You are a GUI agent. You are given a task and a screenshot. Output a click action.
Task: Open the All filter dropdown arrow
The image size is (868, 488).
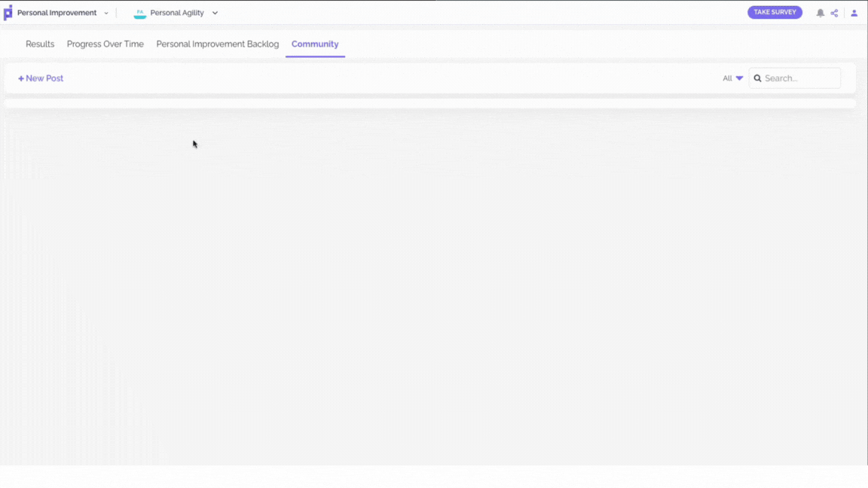pos(740,78)
